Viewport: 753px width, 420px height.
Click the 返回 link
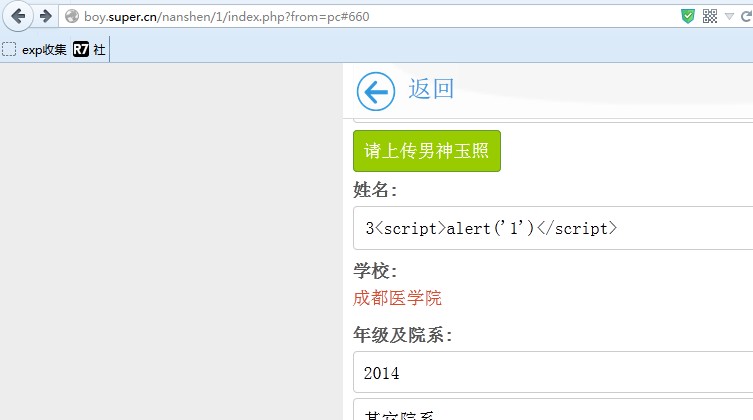pyautogui.click(x=431, y=89)
